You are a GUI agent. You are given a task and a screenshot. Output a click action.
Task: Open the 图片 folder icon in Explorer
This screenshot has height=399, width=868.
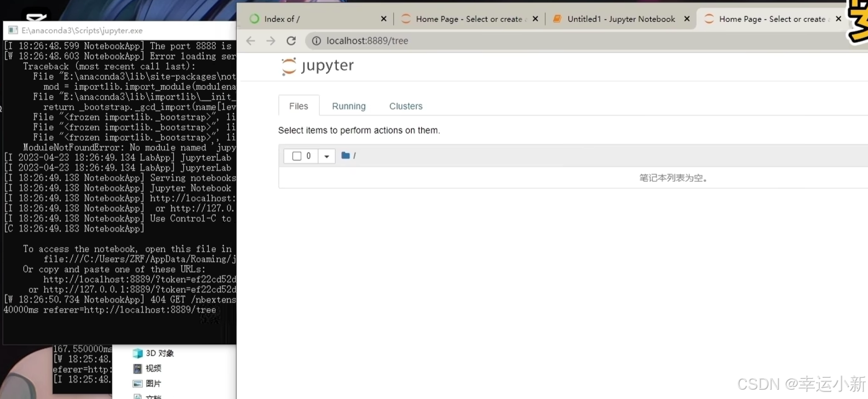click(x=137, y=384)
